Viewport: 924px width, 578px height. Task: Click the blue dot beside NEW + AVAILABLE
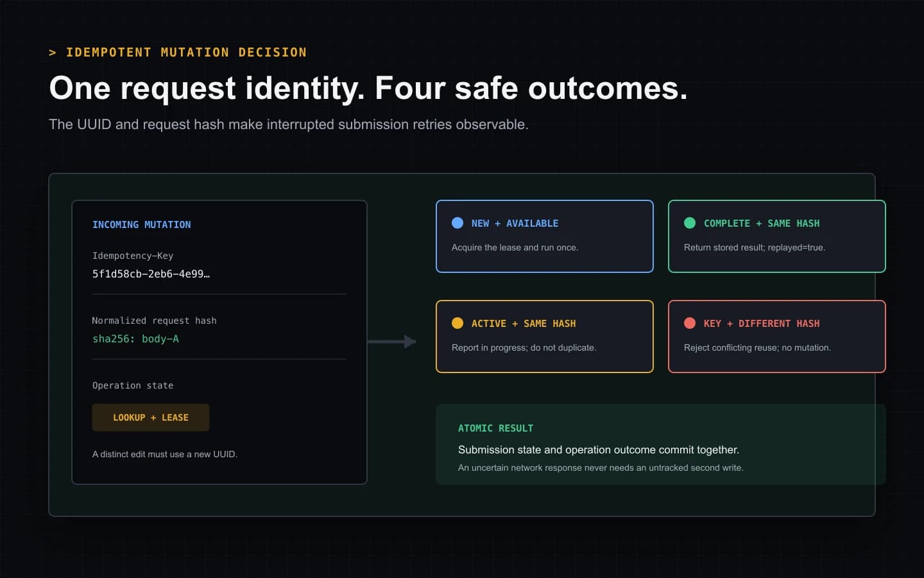pyautogui.click(x=458, y=223)
